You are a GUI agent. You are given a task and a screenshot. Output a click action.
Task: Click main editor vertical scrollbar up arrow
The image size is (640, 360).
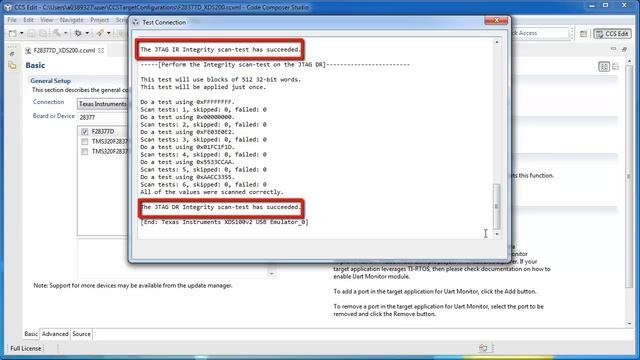629,61
